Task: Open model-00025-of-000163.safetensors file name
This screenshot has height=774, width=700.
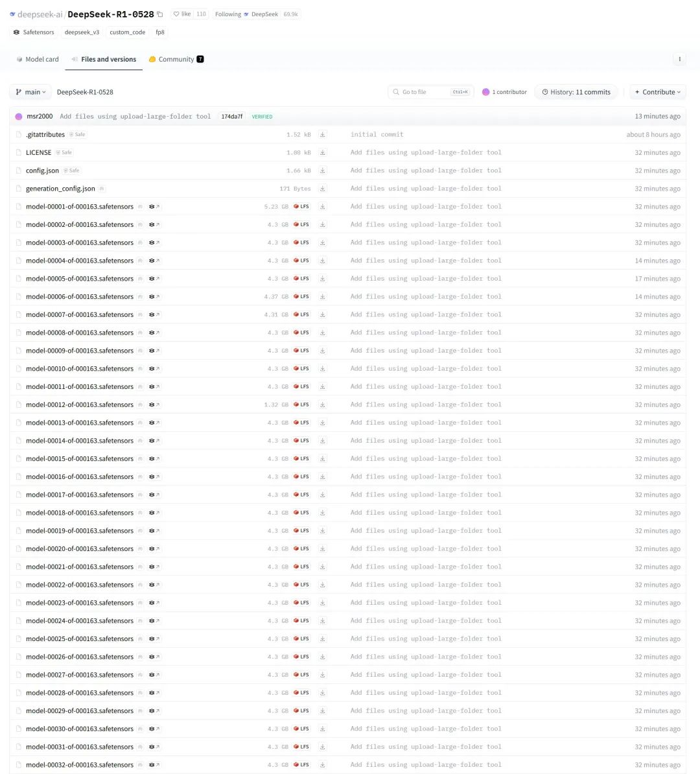Action: click(80, 639)
